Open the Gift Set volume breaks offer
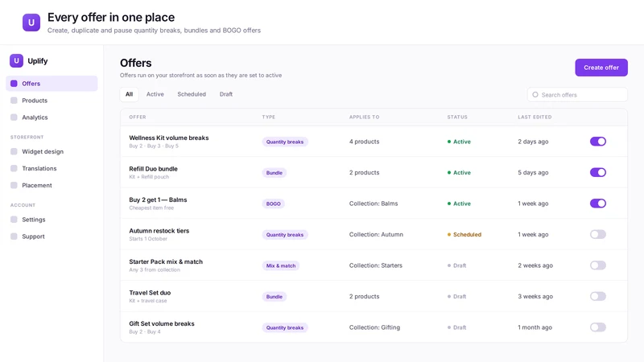The image size is (644, 362). [162, 324]
